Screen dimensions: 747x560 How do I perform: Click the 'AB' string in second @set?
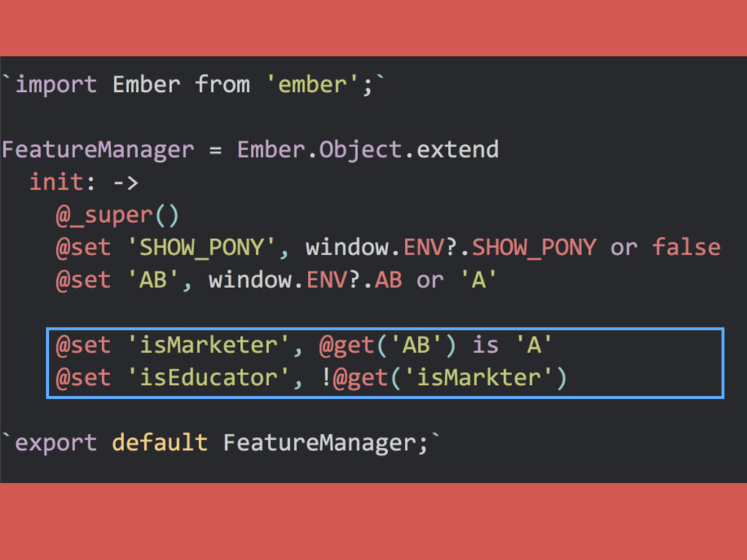(153, 280)
